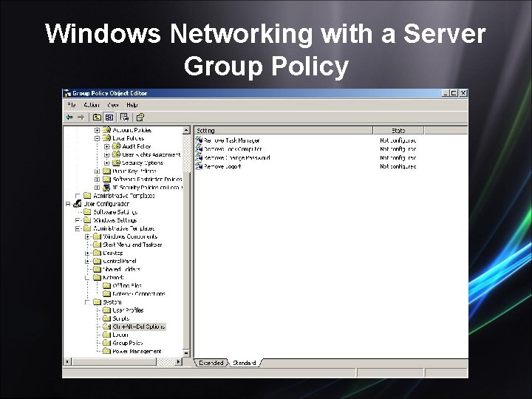Click the User Configuration node icon

click(78, 204)
